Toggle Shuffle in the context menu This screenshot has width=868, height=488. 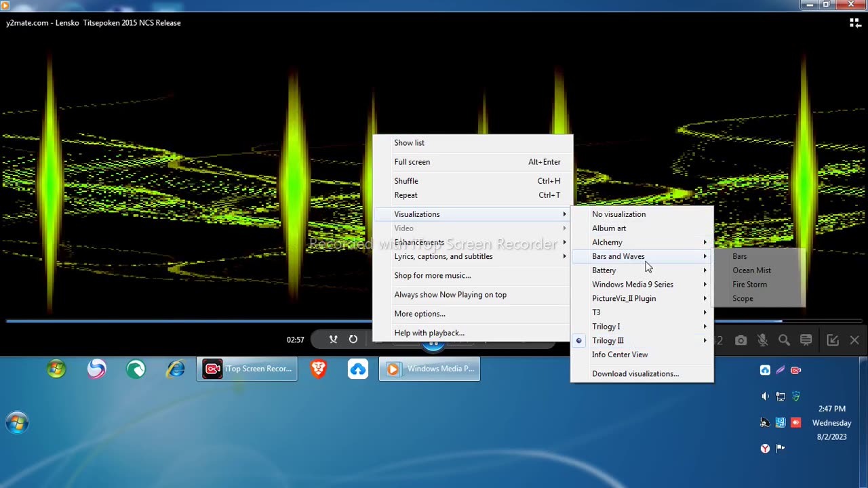[x=473, y=181]
